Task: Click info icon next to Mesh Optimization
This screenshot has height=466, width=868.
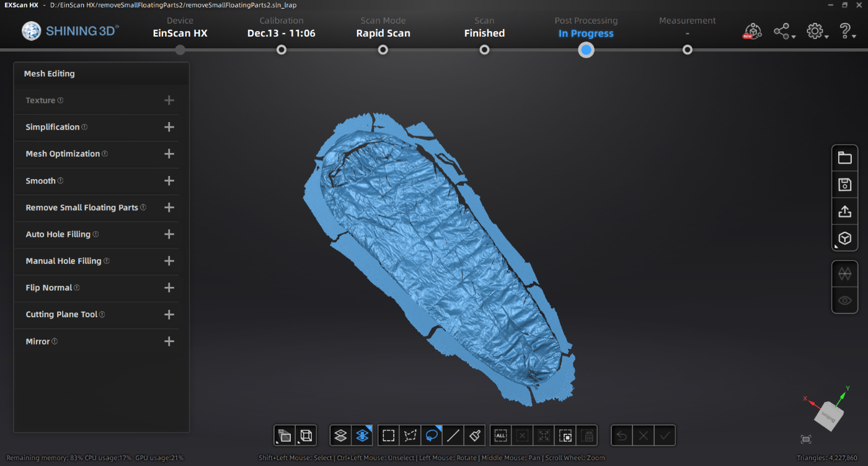Action: click(104, 154)
